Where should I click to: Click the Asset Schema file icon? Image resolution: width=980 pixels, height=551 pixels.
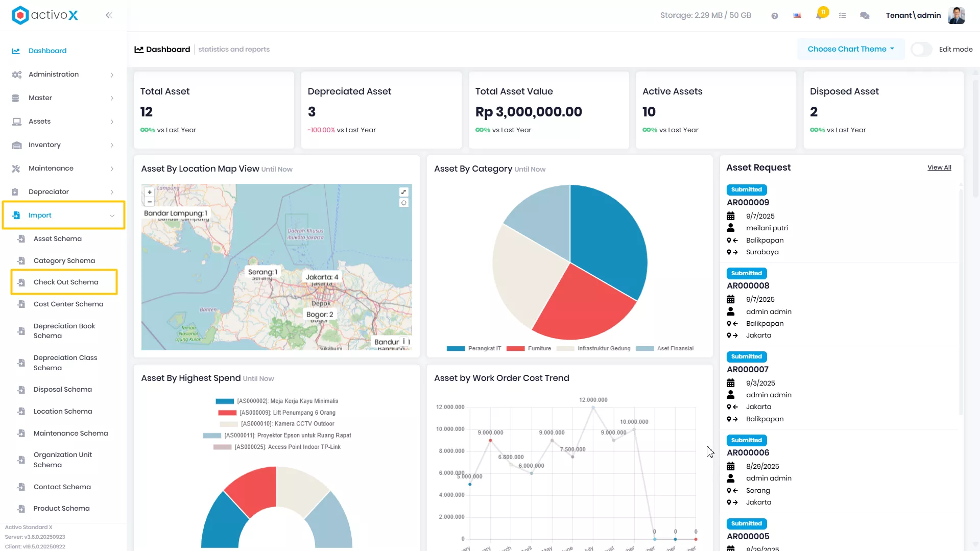21,239
